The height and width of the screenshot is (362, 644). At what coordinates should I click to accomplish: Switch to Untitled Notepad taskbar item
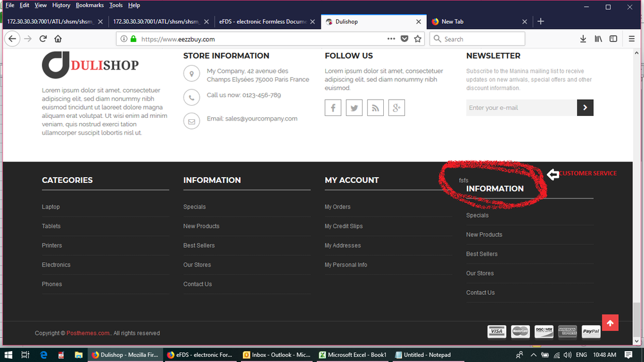428,355
